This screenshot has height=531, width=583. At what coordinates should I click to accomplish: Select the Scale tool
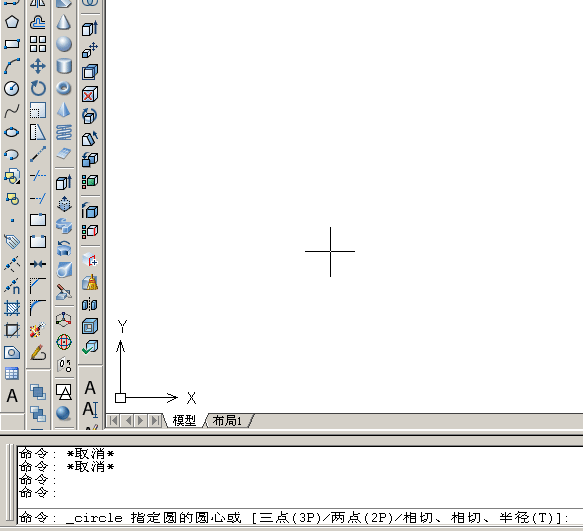coord(38,110)
